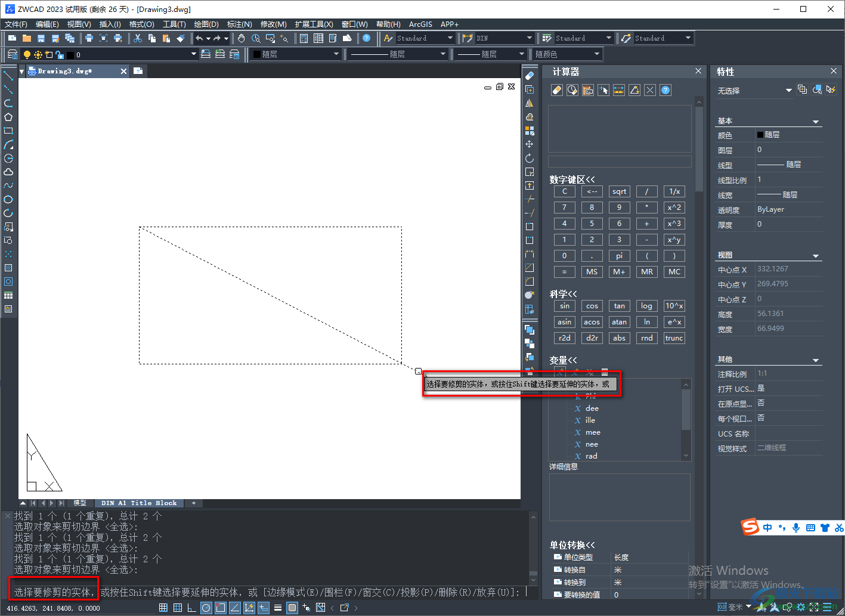The image size is (845, 616).
Task: Click the Save icon in the toolbar
Action: (x=41, y=38)
